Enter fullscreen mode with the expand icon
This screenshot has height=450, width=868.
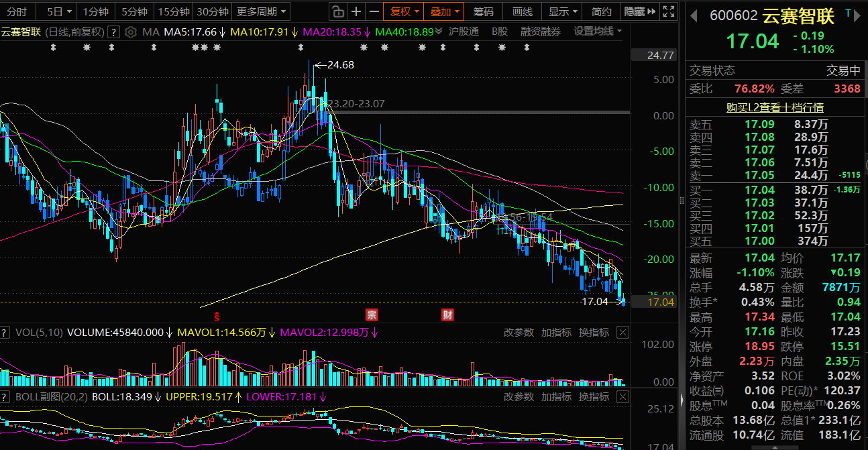pos(668,11)
